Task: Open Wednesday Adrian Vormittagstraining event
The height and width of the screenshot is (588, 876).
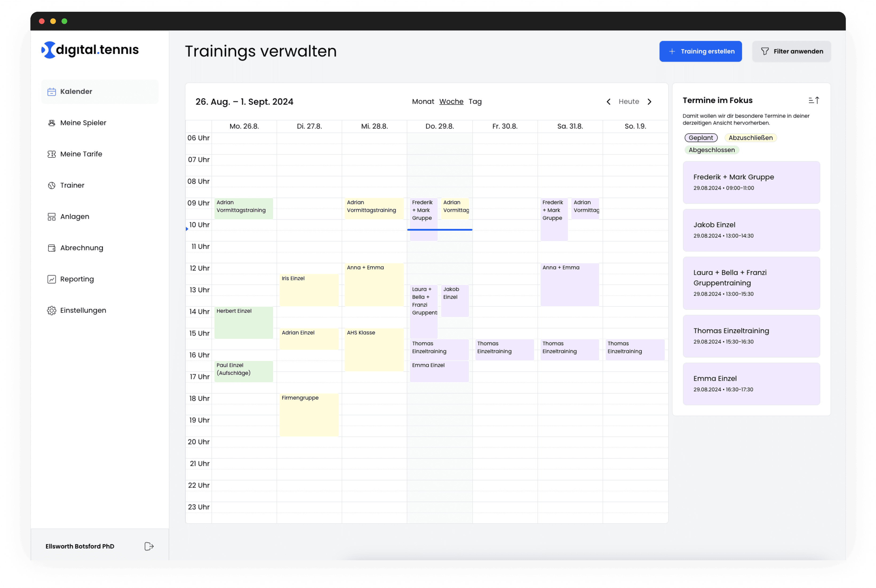Action: pyautogui.click(x=374, y=209)
